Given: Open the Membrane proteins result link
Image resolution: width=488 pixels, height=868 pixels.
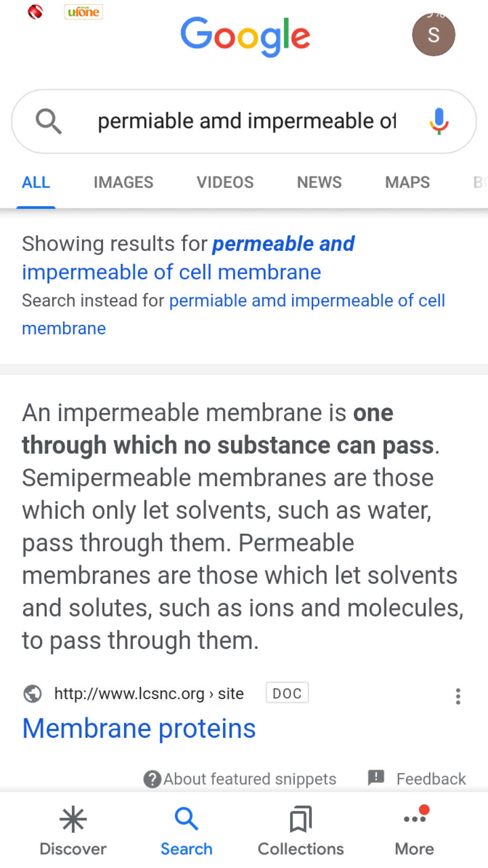Looking at the screenshot, I should 139,728.
